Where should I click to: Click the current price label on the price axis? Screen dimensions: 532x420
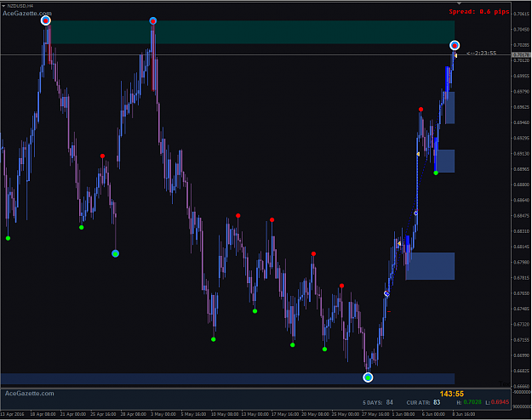click(521, 54)
